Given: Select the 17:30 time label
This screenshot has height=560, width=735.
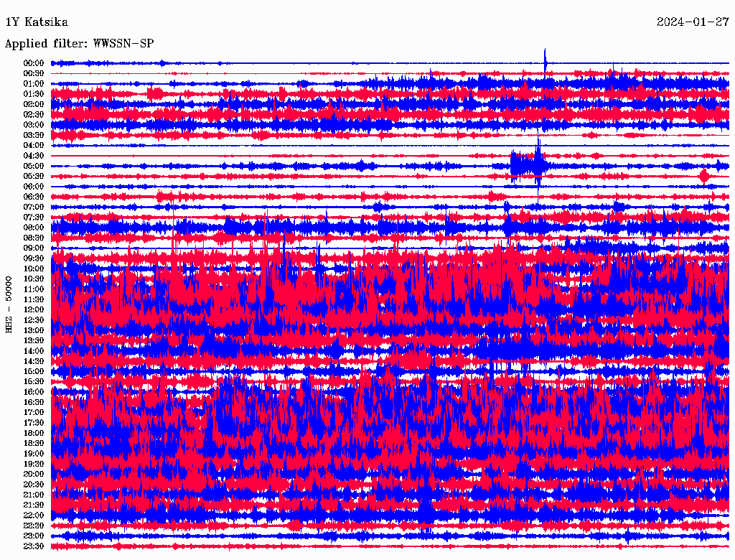Looking at the screenshot, I should [x=34, y=423].
